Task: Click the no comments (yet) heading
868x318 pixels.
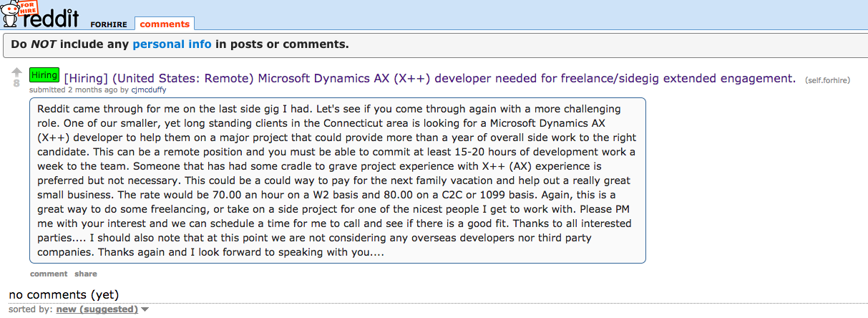Action: pyautogui.click(x=64, y=294)
